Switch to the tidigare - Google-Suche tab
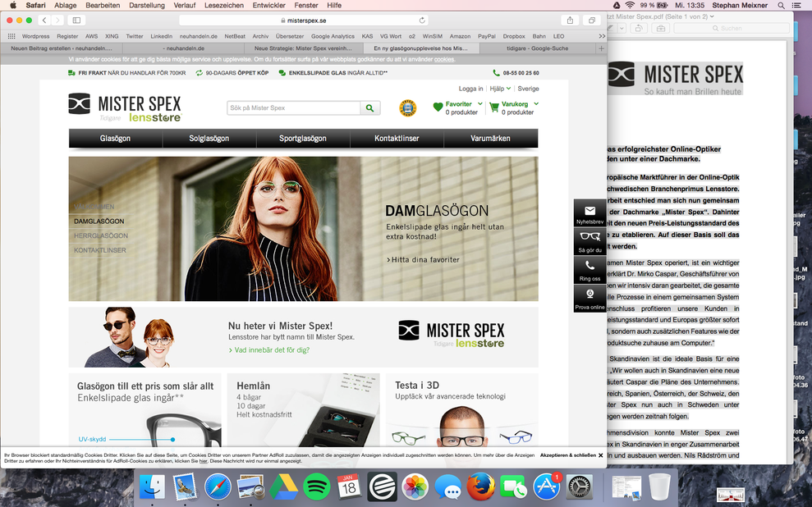812x507 pixels. [x=538, y=48]
